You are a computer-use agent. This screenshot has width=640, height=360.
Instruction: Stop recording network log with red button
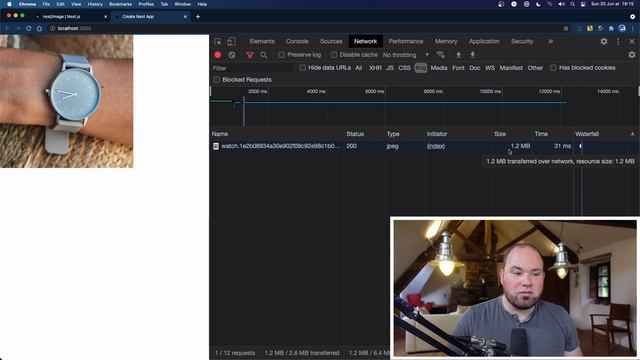pyautogui.click(x=218, y=55)
